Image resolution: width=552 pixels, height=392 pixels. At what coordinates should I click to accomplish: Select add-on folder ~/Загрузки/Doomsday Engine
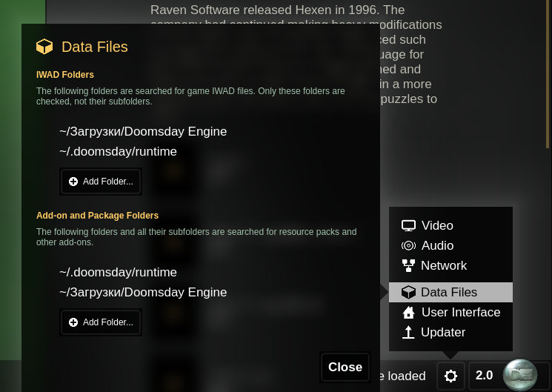(143, 292)
